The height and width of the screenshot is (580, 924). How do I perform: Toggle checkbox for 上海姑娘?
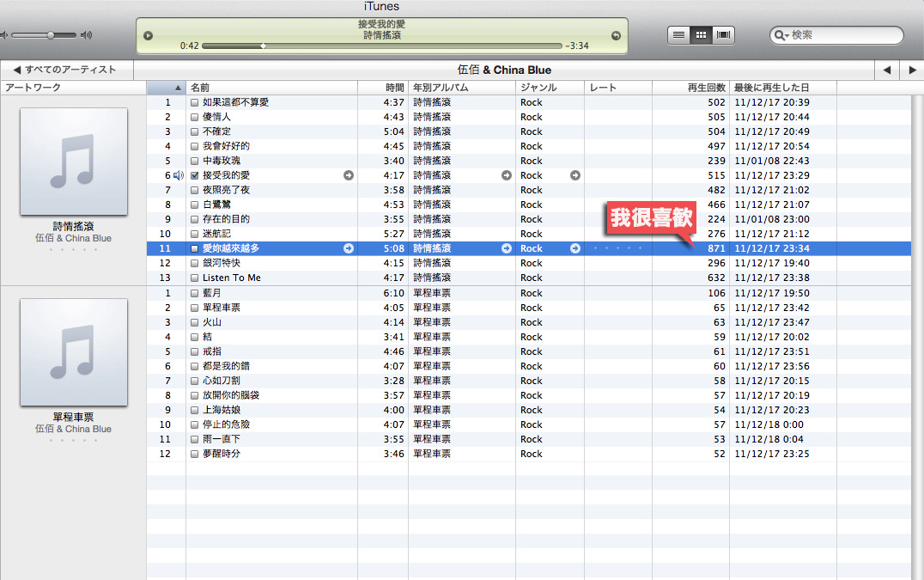pos(194,410)
